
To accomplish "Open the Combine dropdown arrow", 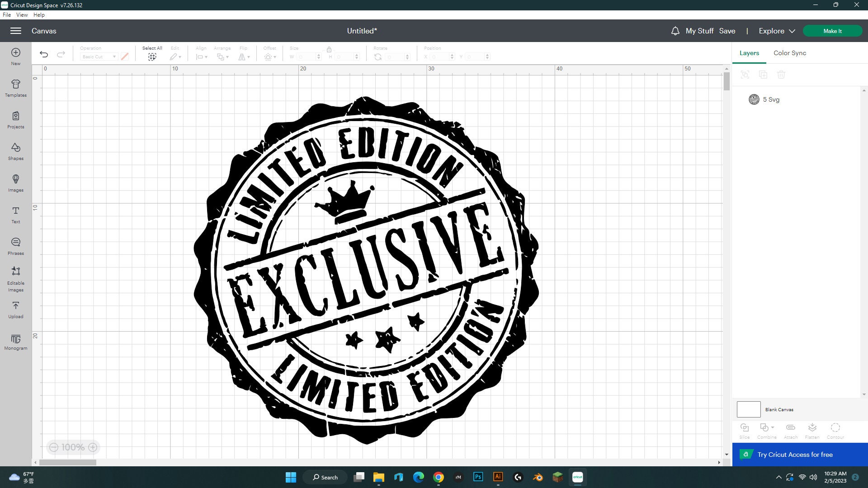I will pyautogui.click(x=772, y=428).
